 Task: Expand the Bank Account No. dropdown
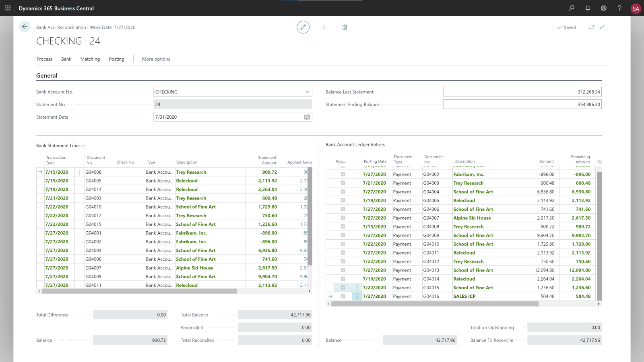click(308, 92)
